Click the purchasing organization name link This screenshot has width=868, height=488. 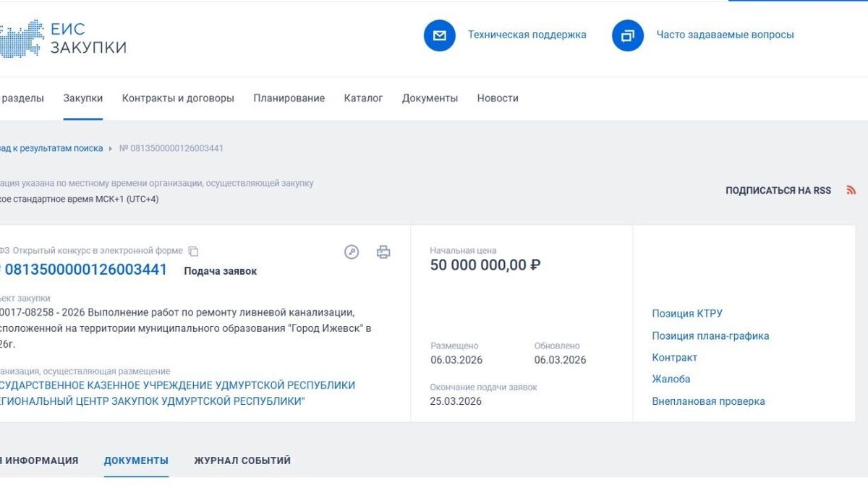click(x=179, y=393)
